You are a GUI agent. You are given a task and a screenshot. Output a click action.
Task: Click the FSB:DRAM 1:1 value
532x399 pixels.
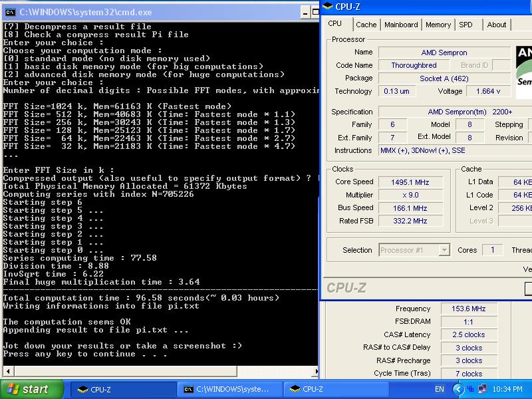point(469,322)
